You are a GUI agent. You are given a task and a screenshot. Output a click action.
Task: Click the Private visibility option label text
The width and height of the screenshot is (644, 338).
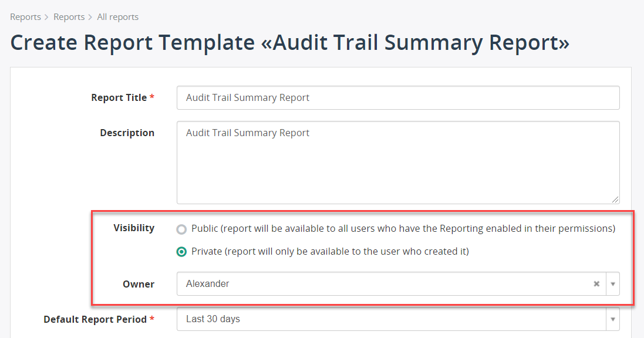click(x=330, y=251)
